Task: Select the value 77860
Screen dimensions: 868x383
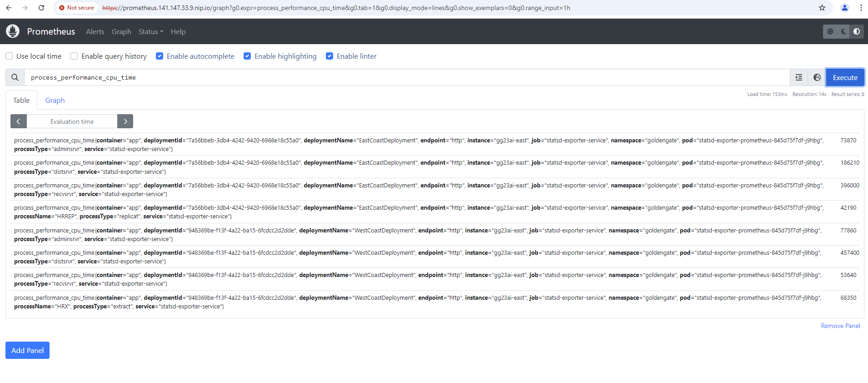Action: coord(848,231)
